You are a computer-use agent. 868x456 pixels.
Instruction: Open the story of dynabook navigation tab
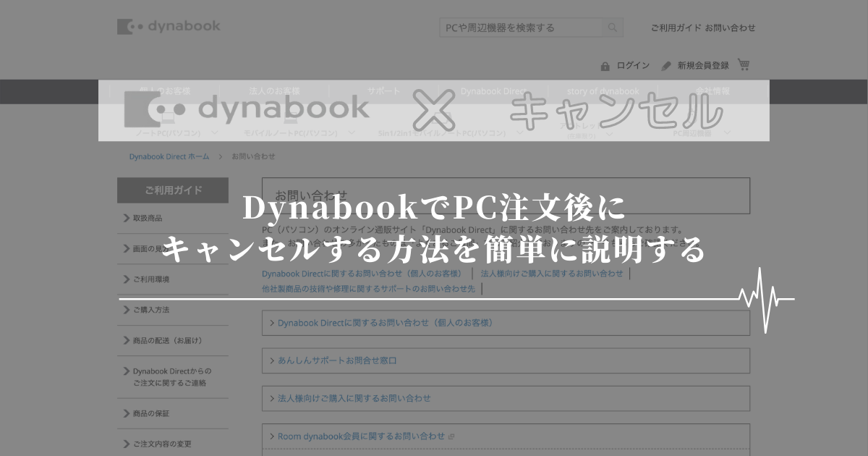click(x=603, y=91)
